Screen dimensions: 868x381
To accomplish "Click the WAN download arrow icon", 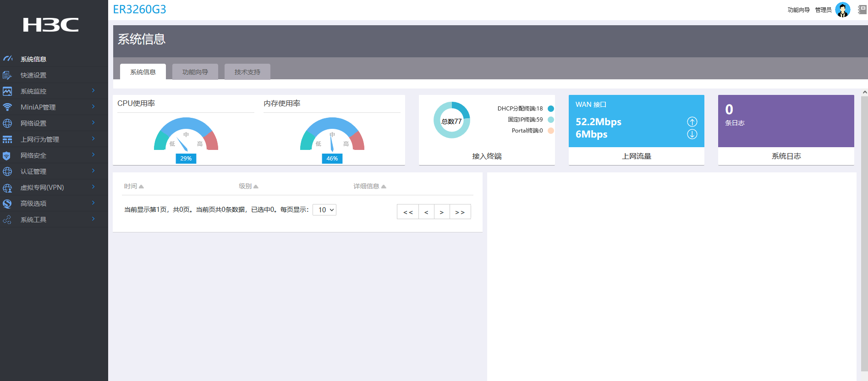I will pos(692,134).
